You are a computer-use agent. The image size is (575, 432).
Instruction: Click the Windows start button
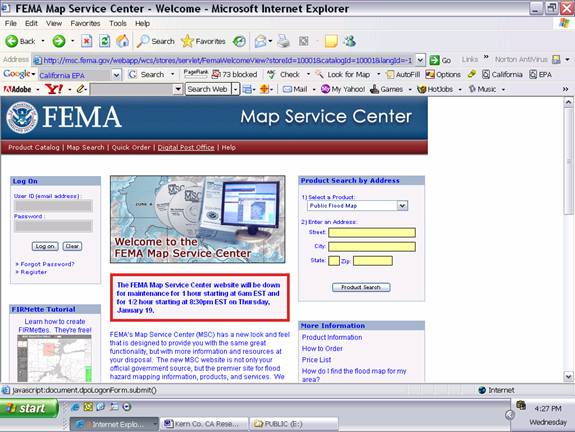point(29,408)
